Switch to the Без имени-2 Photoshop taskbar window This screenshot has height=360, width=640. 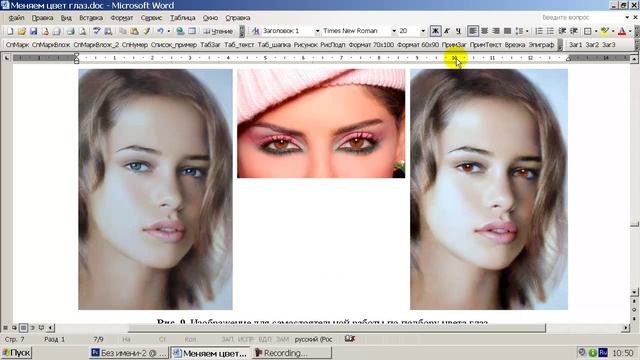tap(129, 353)
